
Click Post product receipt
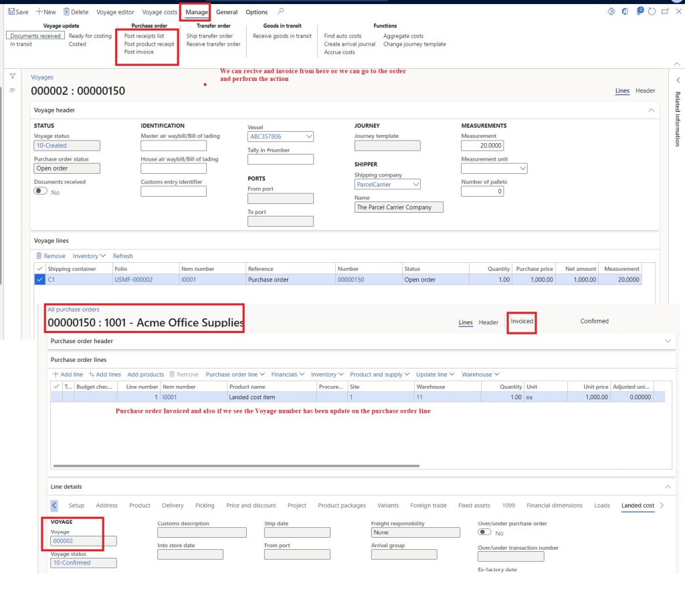(x=149, y=44)
